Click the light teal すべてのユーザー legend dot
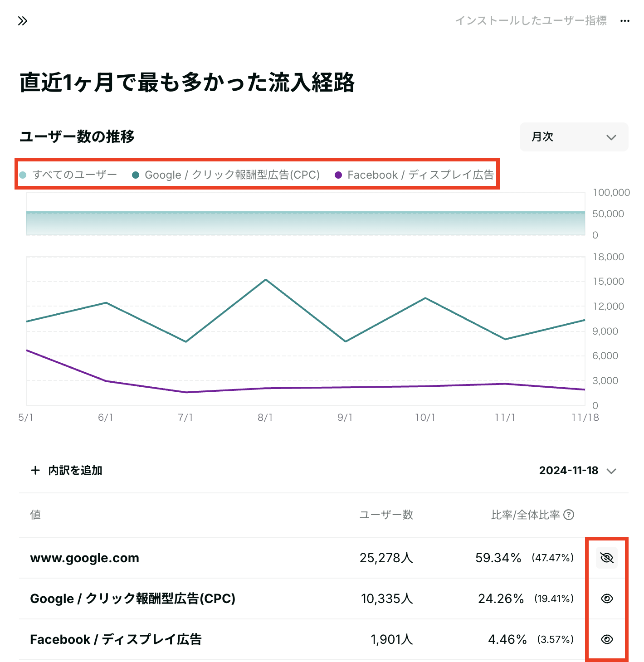Screen dimensions: 644x662 point(23,175)
